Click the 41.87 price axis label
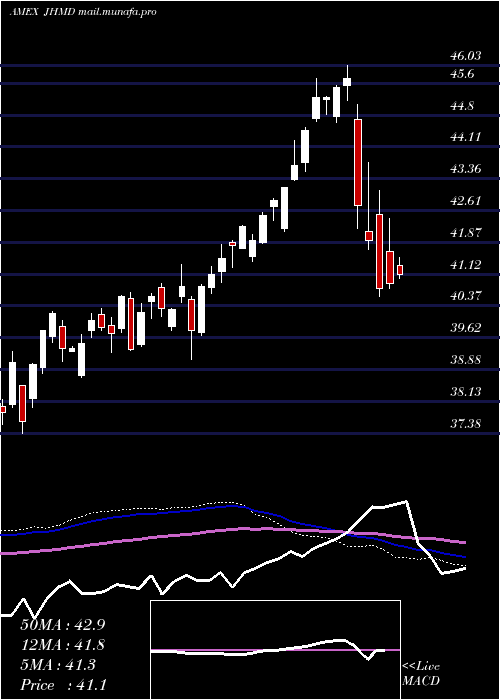This screenshot has width=500, height=700. coord(466,233)
